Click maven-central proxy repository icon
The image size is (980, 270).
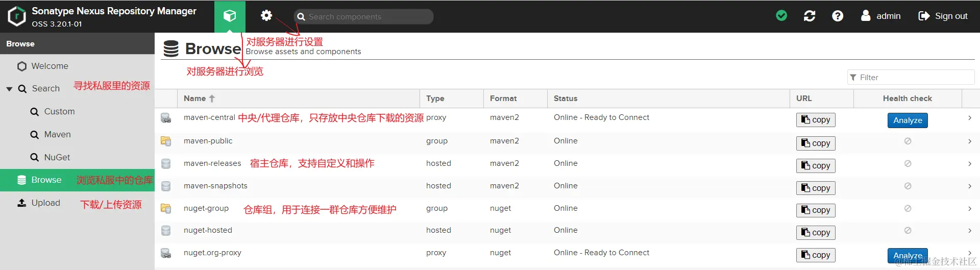[166, 118]
